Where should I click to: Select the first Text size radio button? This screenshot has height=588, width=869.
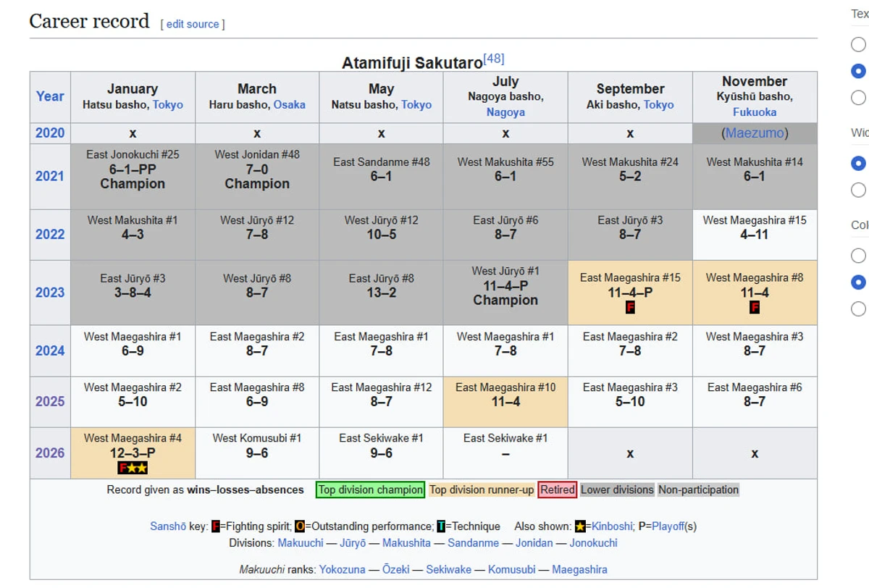click(858, 45)
